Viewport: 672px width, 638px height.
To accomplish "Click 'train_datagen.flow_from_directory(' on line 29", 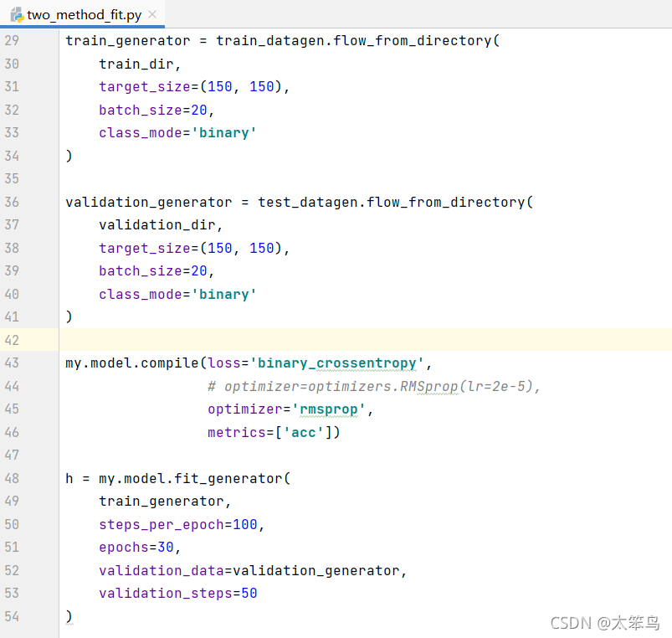I will [x=358, y=41].
